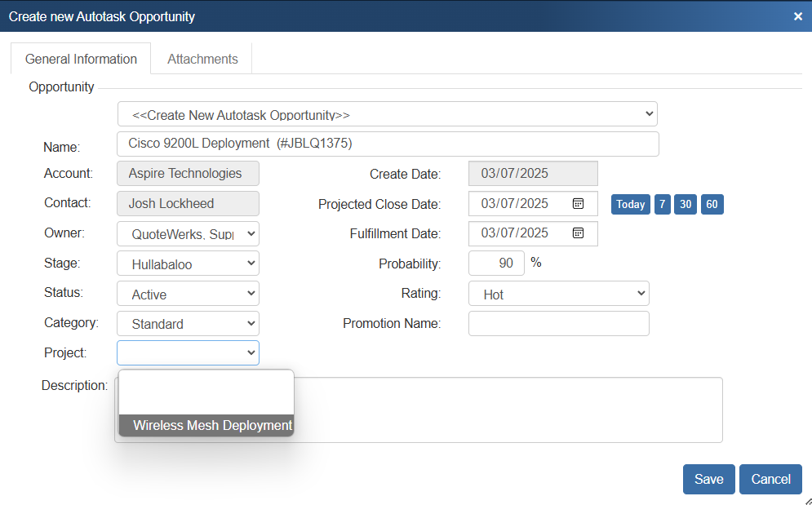Click the dialog resize grip corner

(806, 500)
